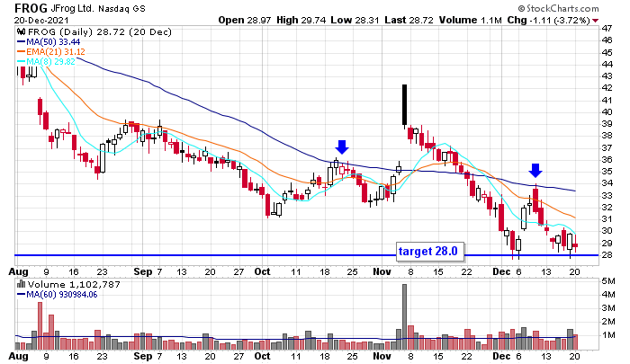
Task: Click the MA(8) 29.82 legend entry
Action: (x=46, y=61)
